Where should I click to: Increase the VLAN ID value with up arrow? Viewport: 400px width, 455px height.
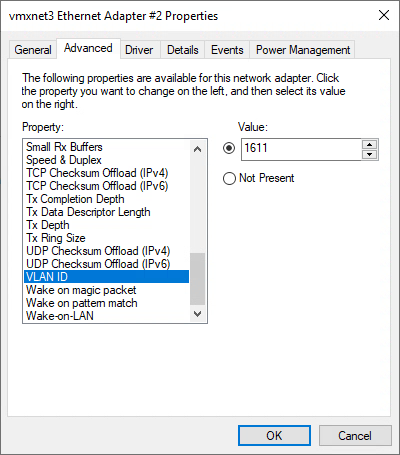point(369,145)
